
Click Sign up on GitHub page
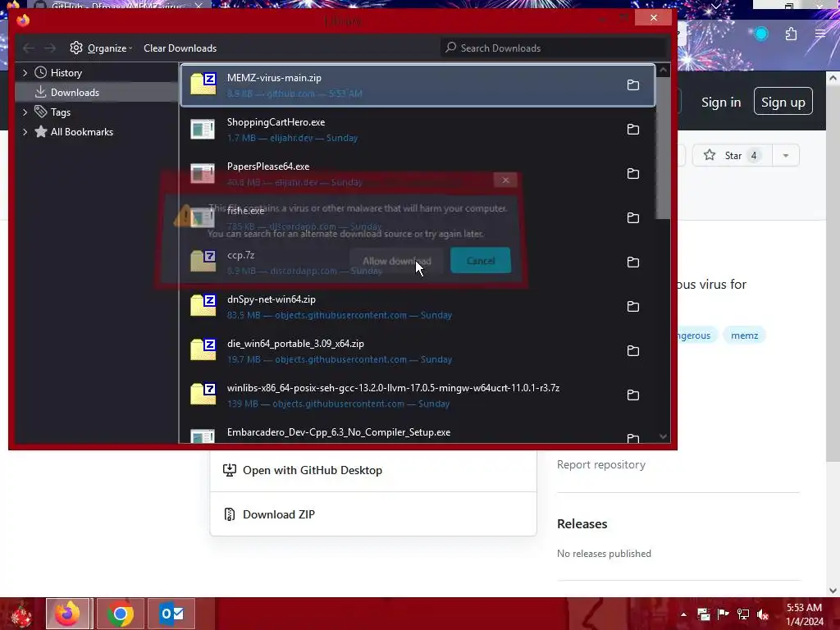coord(783,102)
